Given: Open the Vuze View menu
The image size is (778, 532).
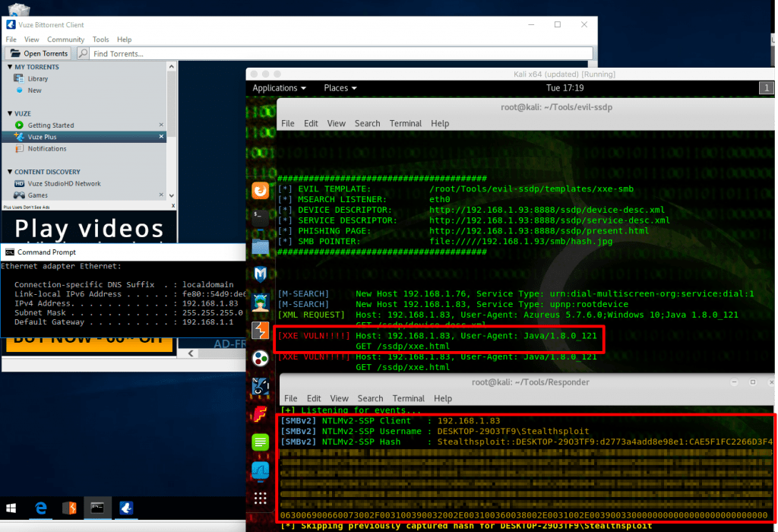Looking at the screenshot, I should (x=32, y=40).
